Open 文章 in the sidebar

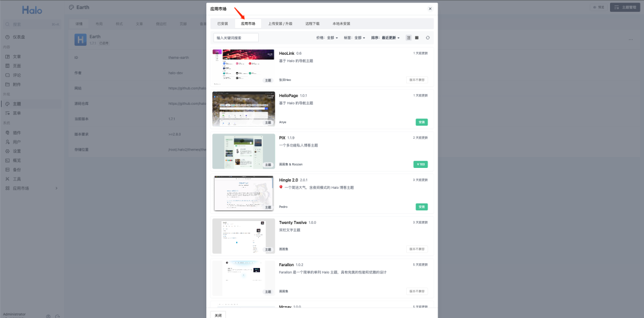tap(32, 57)
